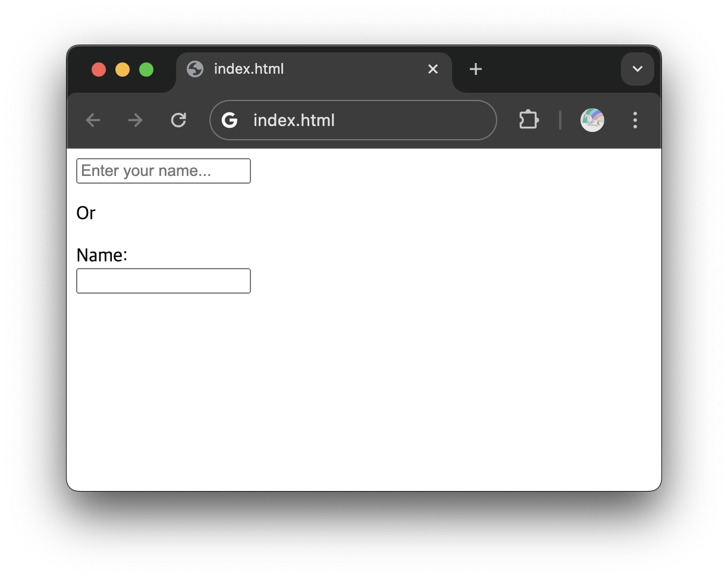Click the Google icon in address bar

(x=230, y=121)
